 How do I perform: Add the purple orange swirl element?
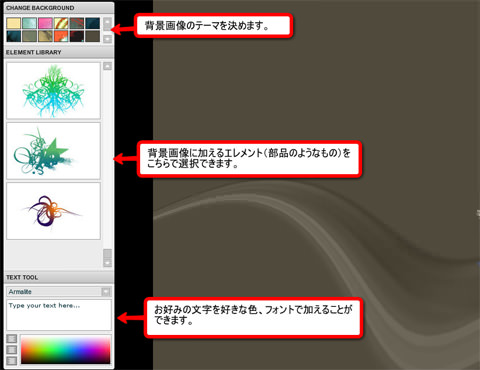click(x=53, y=211)
